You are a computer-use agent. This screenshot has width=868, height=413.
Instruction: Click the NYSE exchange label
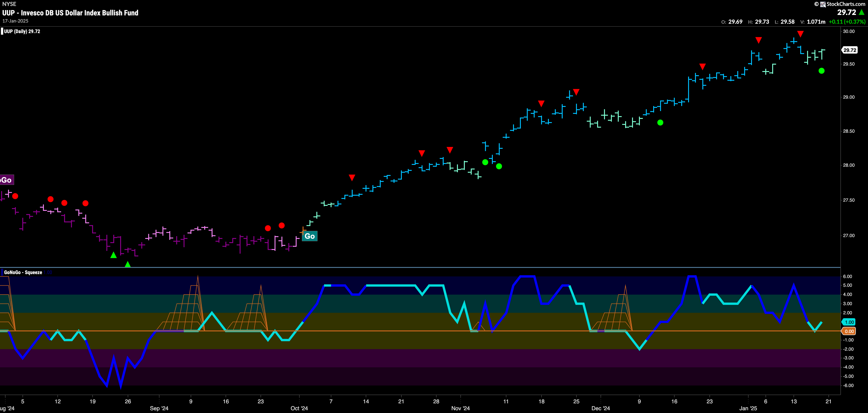pyautogui.click(x=9, y=4)
